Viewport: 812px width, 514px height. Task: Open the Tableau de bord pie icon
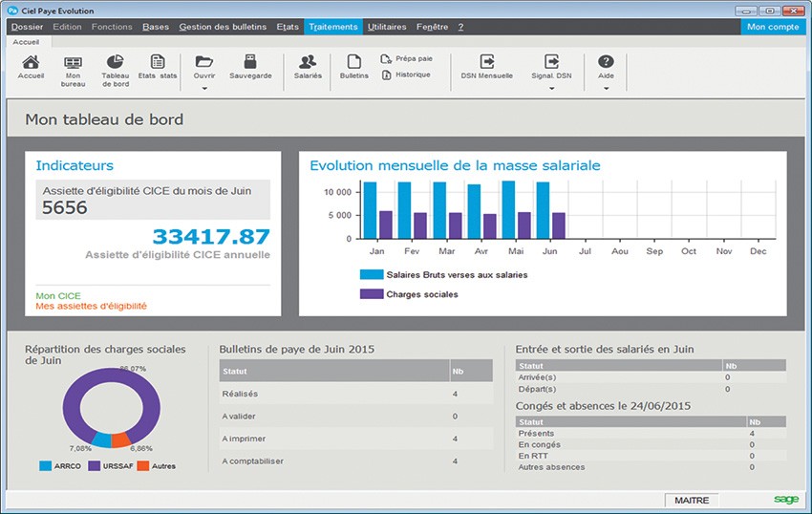pyautogui.click(x=115, y=62)
